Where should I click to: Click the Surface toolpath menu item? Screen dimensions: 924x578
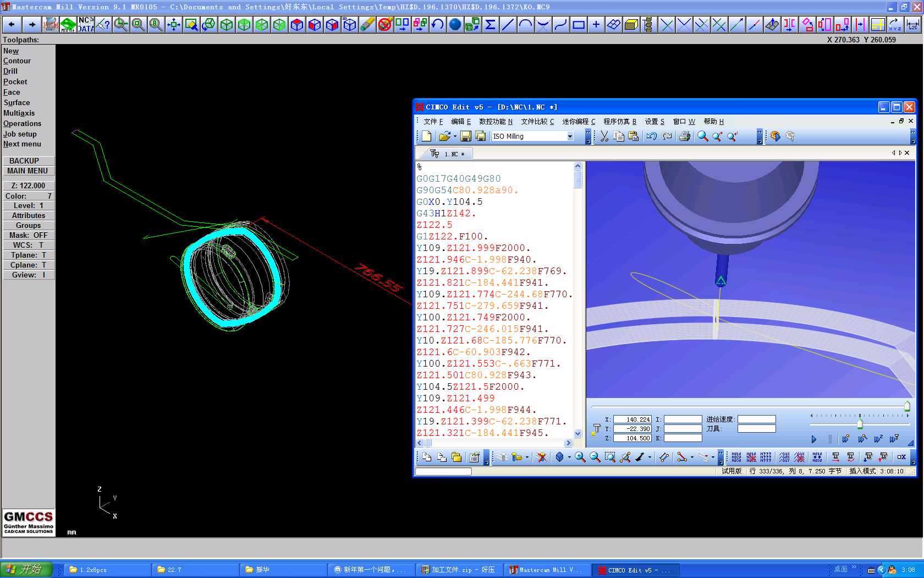pos(17,103)
